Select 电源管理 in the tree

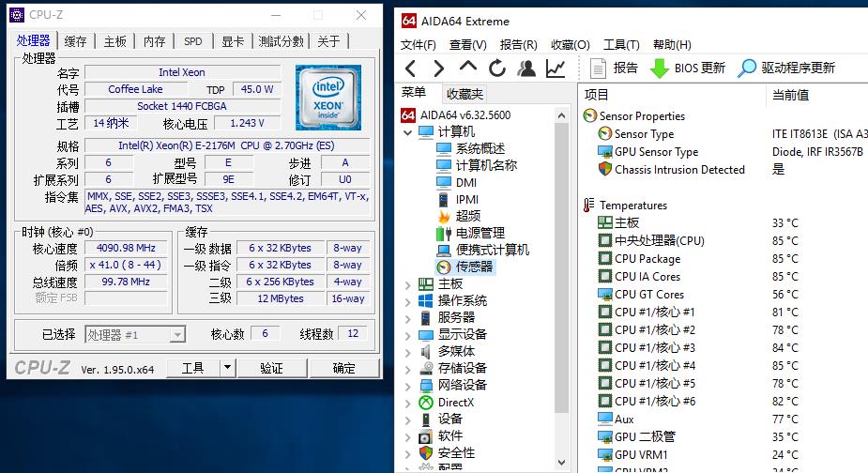point(470,233)
